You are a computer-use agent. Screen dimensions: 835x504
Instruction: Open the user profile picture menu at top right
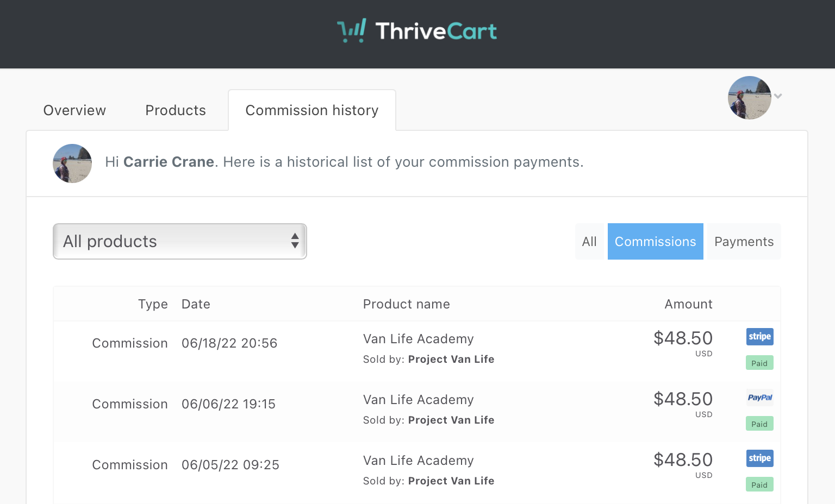[750, 98]
